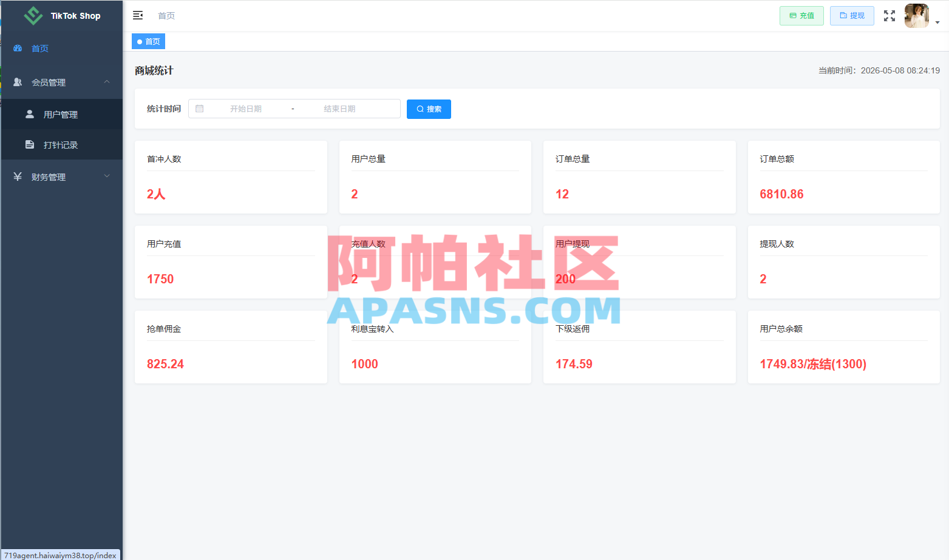949x560 pixels.
Task: Click the 抢单佣金 value 825.24
Action: pos(165,364)
